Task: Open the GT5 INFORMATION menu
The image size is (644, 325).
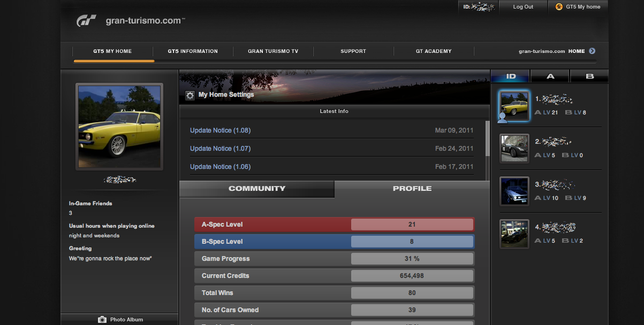Action: 193,51
